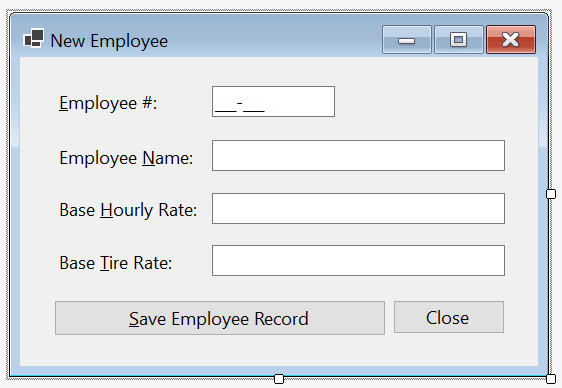
Task: Select the Base Hourly Rate: label
Action: tap(128, 210)
